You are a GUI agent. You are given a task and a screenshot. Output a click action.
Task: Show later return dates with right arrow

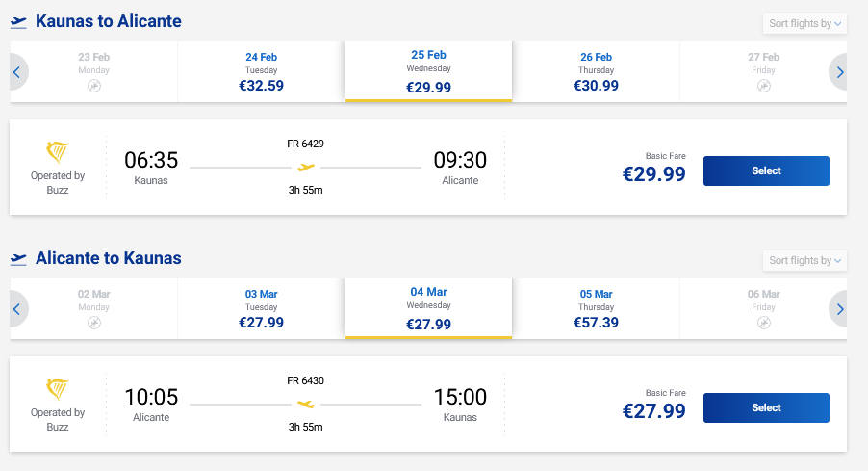(x=840, y=309)
